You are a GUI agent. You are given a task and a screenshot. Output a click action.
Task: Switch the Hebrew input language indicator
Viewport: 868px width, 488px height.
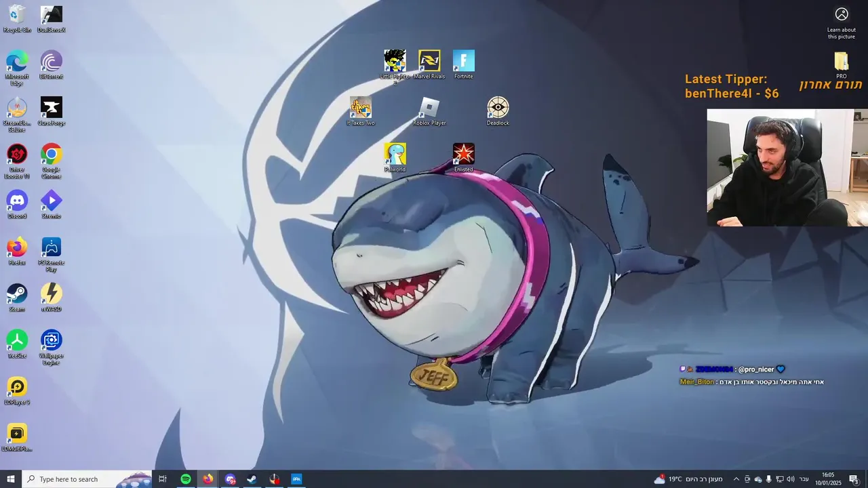tap(804, 479)
